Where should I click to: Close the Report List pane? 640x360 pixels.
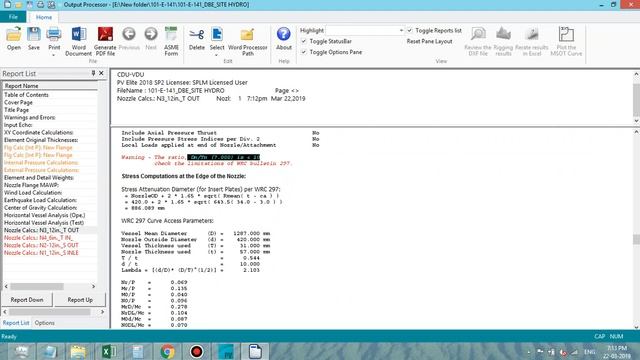click(x=101, y=73)
